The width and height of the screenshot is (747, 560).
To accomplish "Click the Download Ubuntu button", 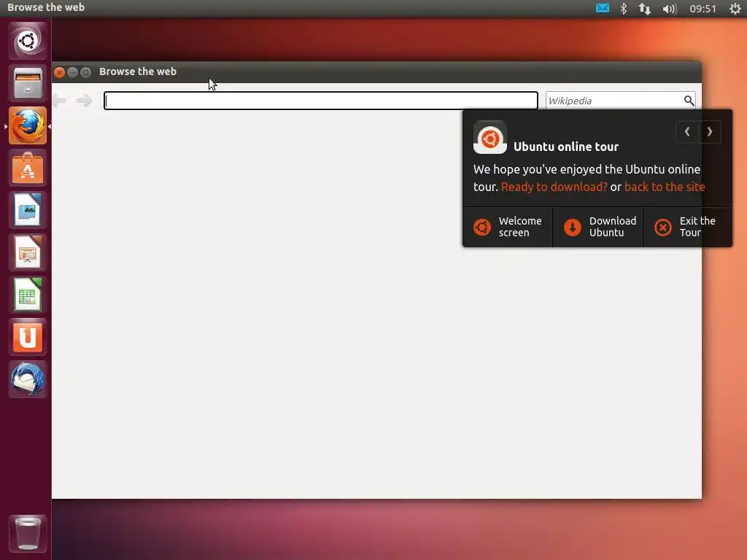I will pos(598,227).
